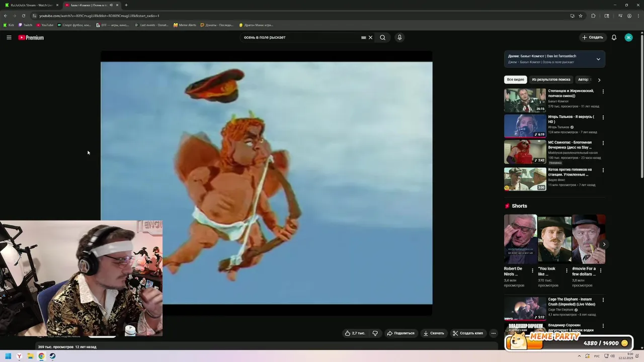The image size is (644, 362).
Task: Open on-screen keyboard icon in search box
Action: tap(364, 37)
